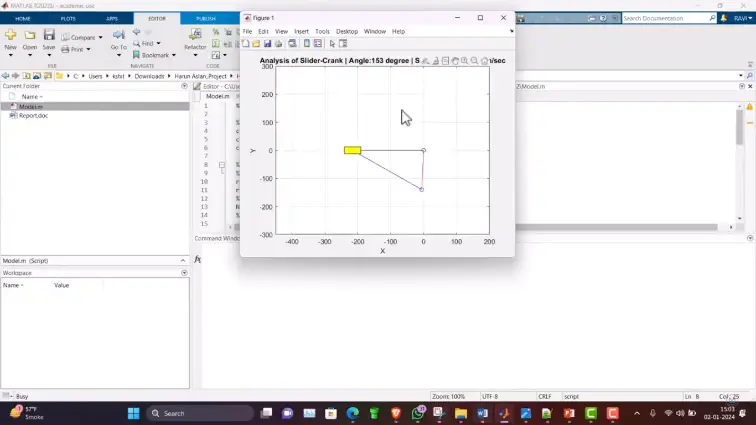Click Restore View home icon on axes toolbar

pyautogui.click(x=484, y=61)
